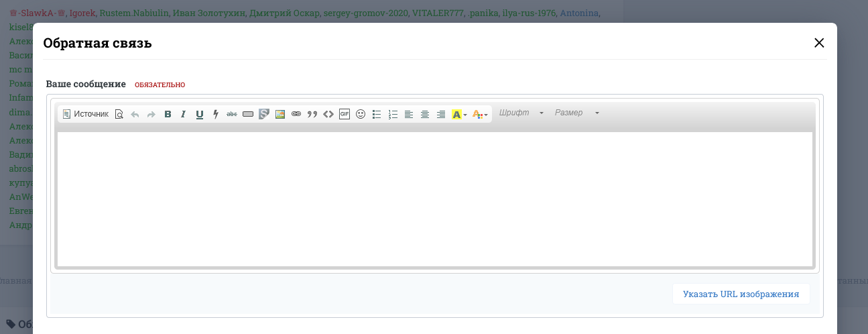Image resolution: width=868 pixels, height=334 pixels.
Task: Align text right
Action: click(441, 114)
